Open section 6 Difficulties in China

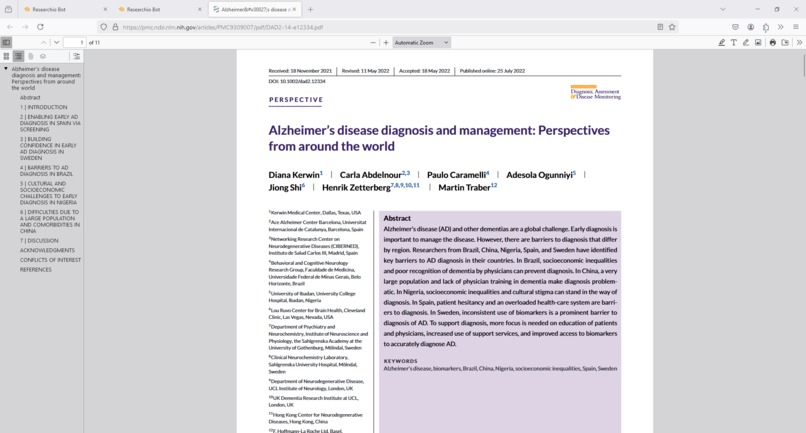50,222
